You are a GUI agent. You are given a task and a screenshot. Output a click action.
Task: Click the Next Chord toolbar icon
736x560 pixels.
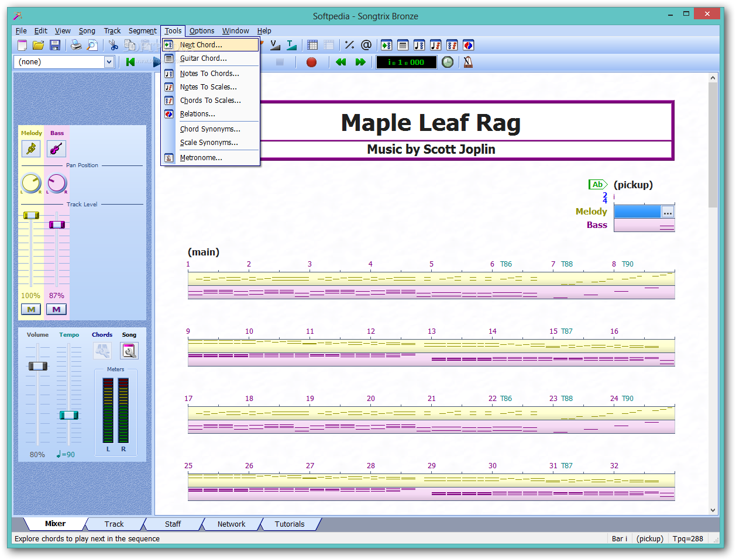tap(387, 45)
